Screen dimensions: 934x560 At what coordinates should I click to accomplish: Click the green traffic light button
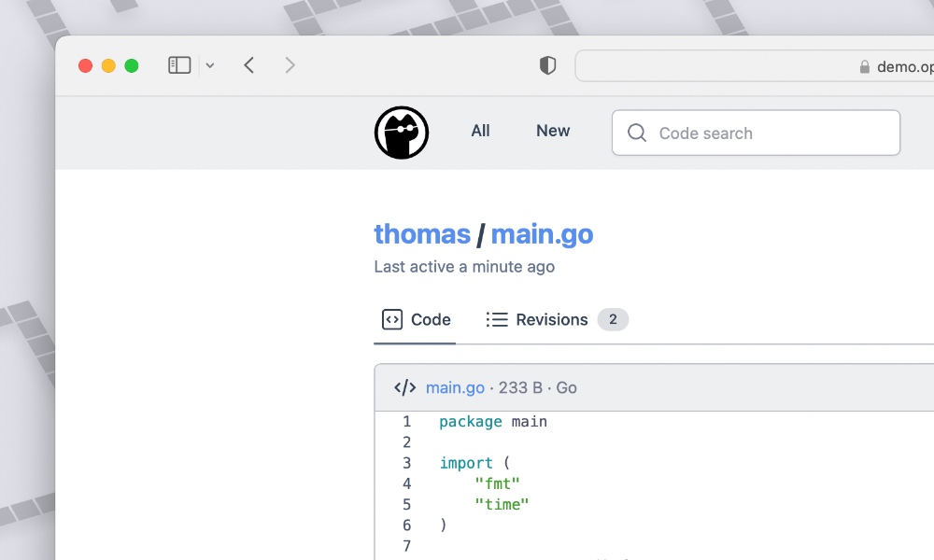click(132, 65)
